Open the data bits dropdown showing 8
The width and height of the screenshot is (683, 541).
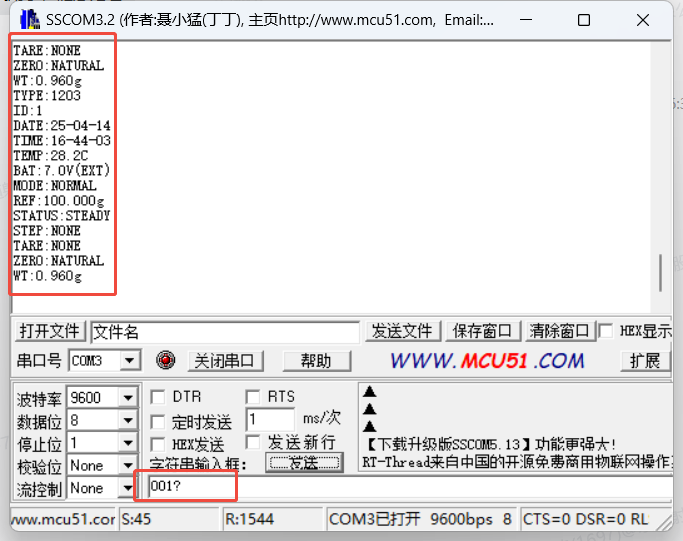coord(128,420)
